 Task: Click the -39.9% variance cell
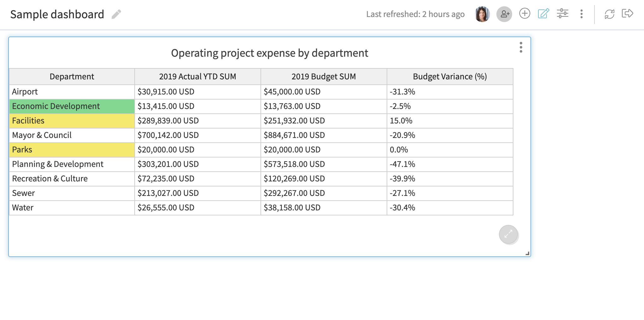(x=450, y=179)
